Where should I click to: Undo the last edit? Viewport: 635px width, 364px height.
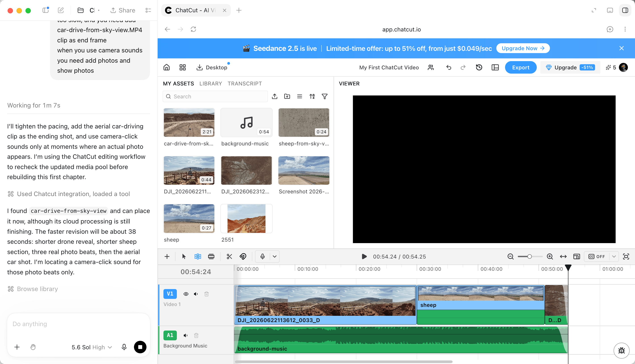point(449,67)
